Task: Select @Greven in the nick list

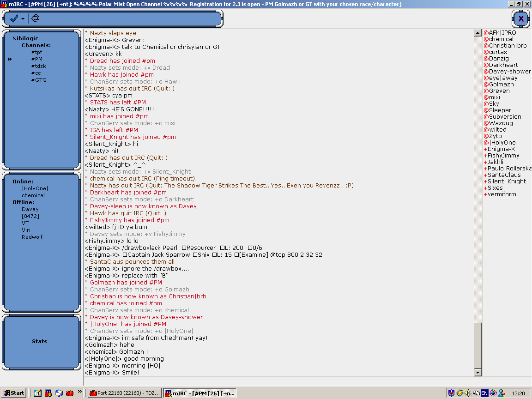Action: (x=497, y=91)
